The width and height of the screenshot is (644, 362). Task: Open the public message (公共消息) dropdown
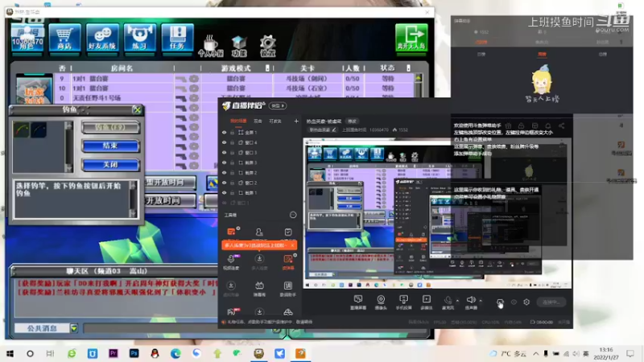pyautogui.click(x=74, y=328)
